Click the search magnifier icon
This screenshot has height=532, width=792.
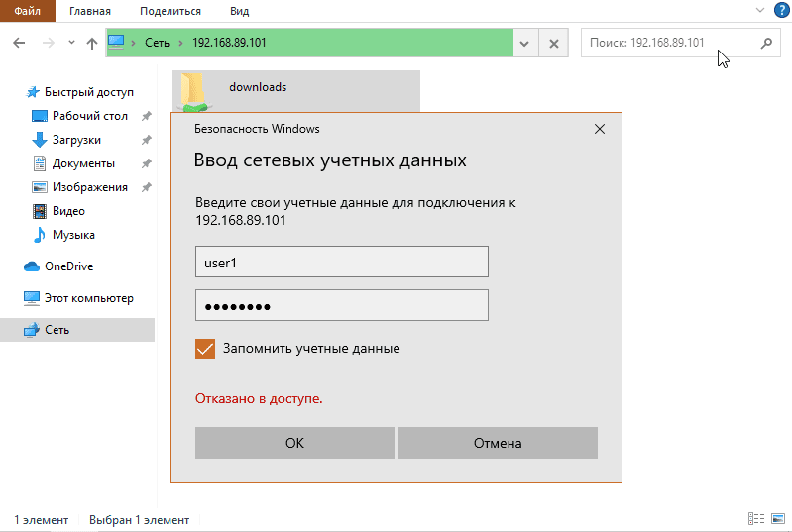point(765,44)
